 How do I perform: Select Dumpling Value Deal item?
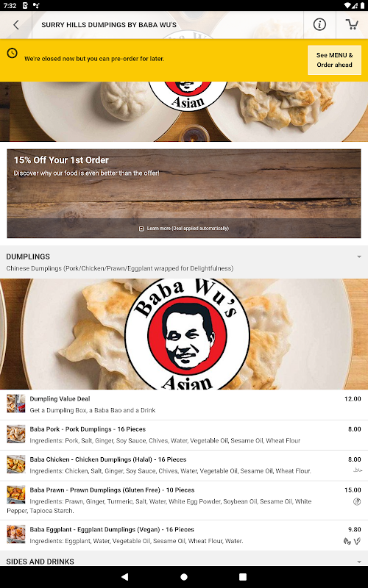184,405
